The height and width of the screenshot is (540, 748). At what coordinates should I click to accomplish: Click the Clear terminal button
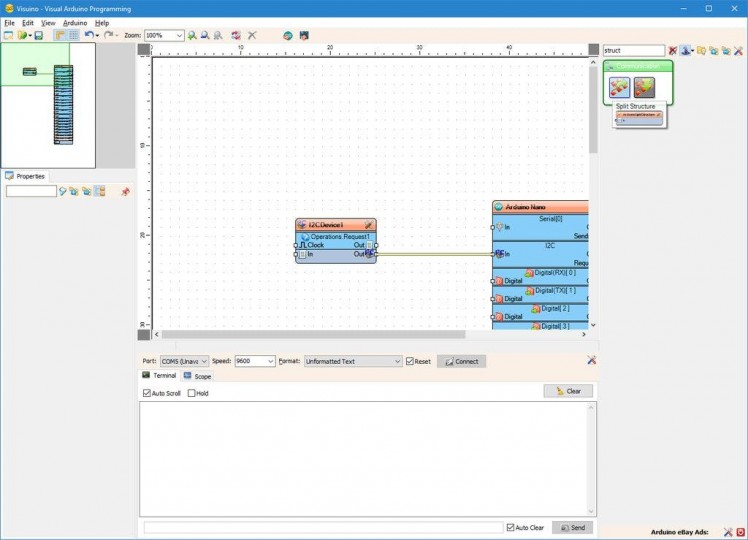click(x=568, y=391)
